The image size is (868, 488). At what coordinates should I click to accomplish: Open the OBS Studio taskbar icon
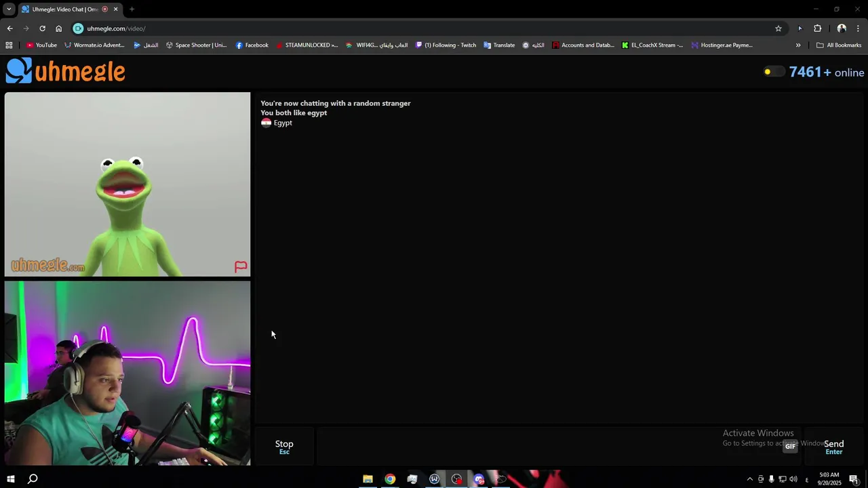click(457, 479)
